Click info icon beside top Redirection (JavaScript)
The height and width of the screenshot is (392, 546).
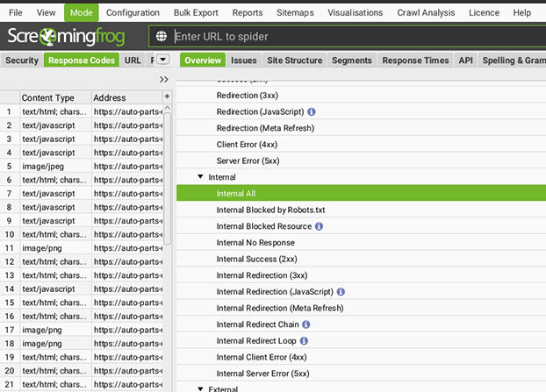coord(312,112)
